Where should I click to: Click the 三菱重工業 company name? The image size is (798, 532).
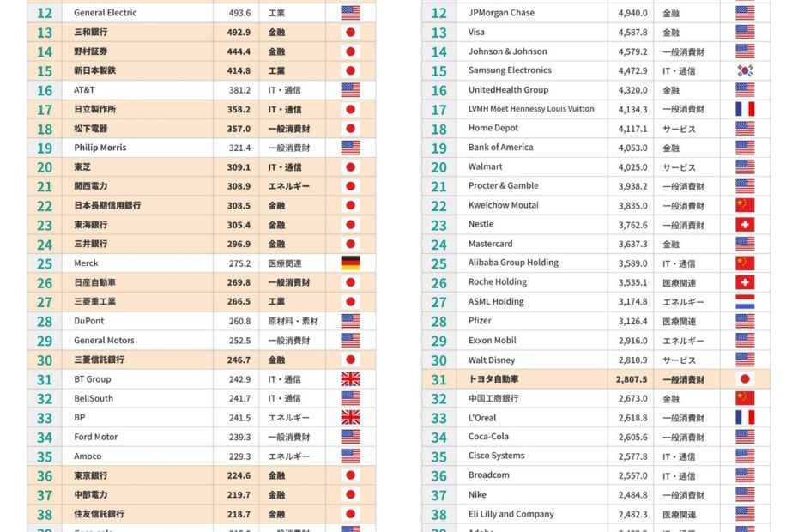click(x=94, y=302)
